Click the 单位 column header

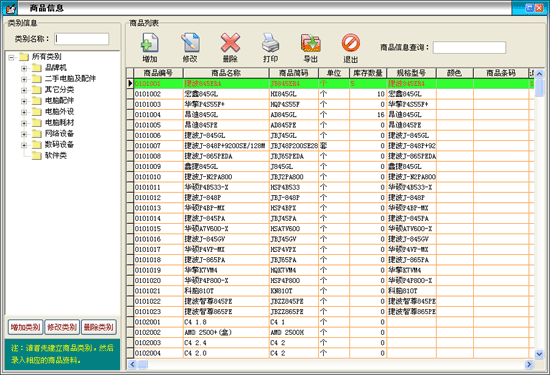334,73
